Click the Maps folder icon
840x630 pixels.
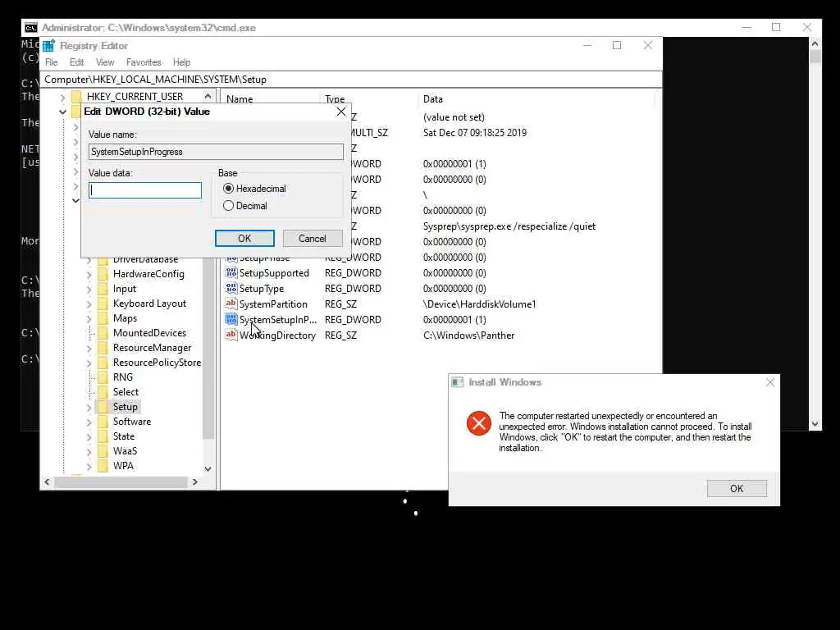[x=103, y=318]
